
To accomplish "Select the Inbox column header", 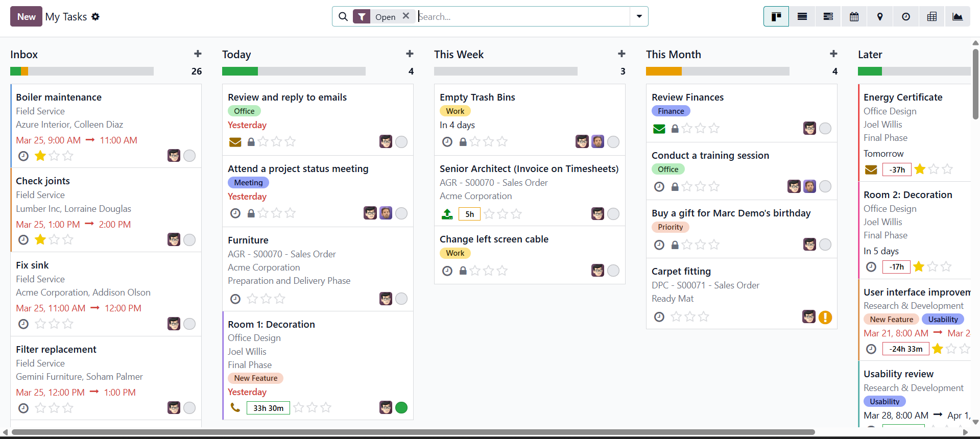I will [24, 55].
